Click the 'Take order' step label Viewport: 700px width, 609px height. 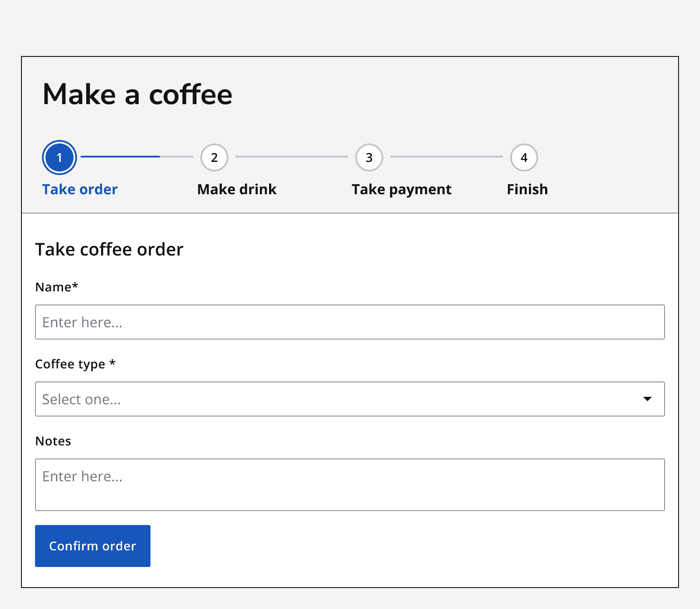pyautogui.click(x=80, y=189)
